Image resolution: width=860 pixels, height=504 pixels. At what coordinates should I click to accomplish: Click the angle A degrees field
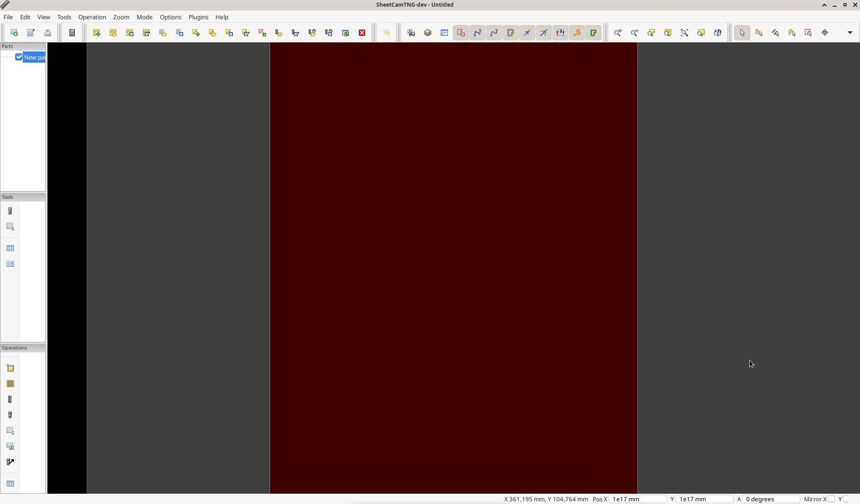point(770,499)
